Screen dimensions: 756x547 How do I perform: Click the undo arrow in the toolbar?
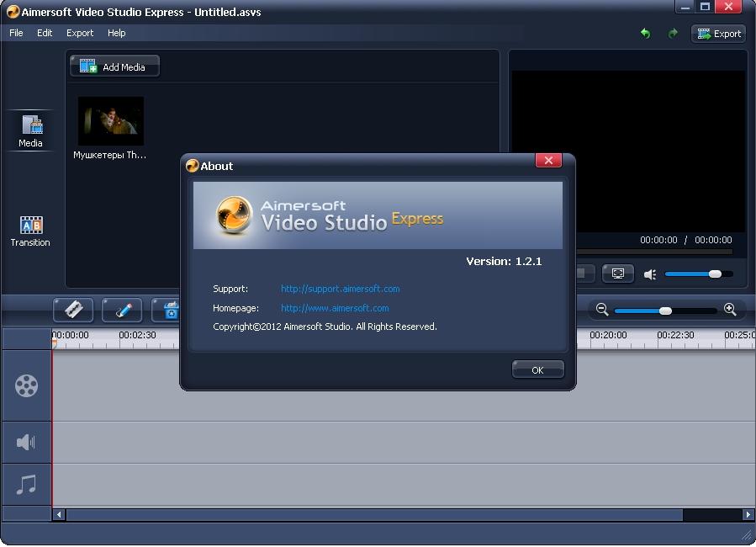(x=644, y=33)
